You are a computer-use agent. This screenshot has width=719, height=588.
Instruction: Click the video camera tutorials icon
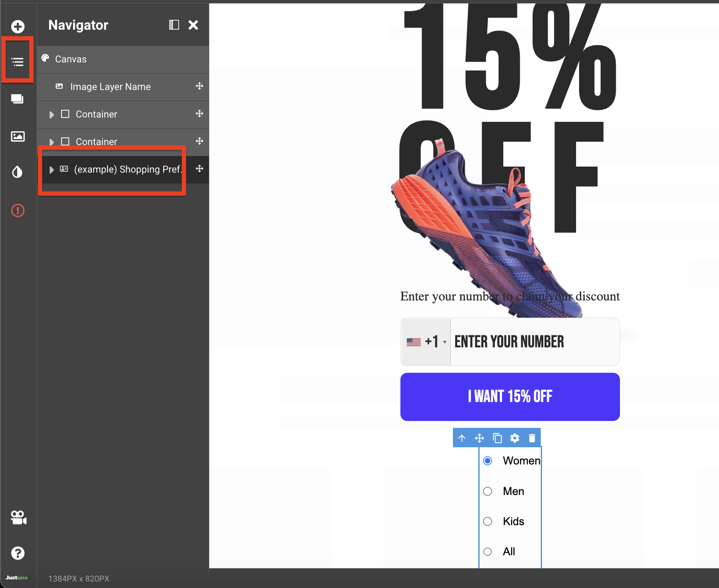(x=18, y=517)
